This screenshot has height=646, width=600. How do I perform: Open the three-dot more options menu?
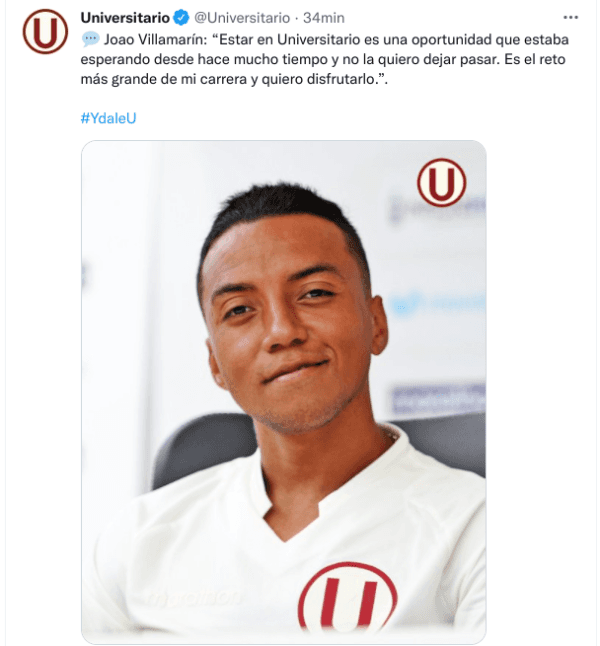570,17
